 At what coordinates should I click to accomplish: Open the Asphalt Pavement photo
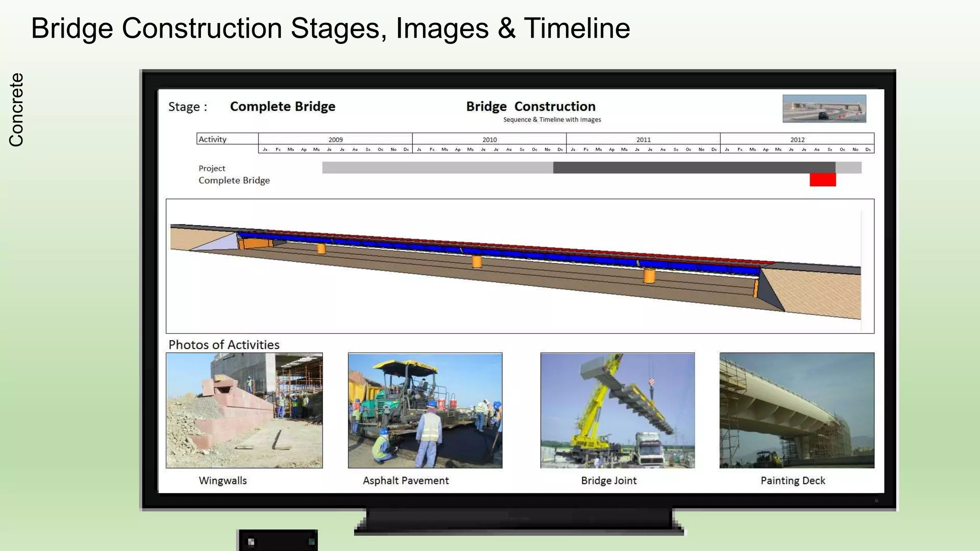[x=425, y=410]
